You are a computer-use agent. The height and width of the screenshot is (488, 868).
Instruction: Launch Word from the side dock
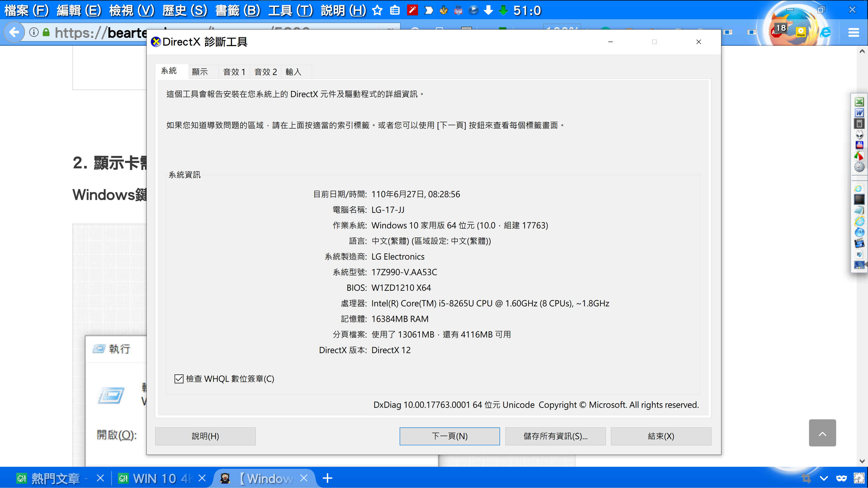pos(859,113)
